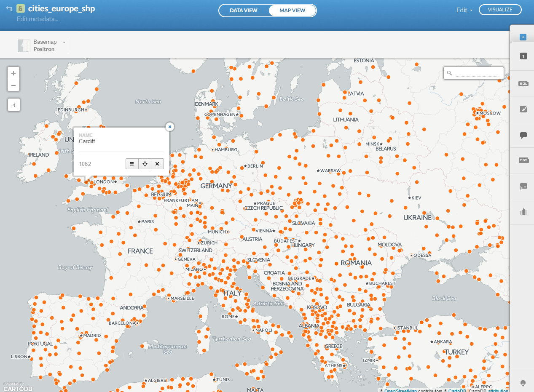Click the back arrow beside table name

coord(9,8)
